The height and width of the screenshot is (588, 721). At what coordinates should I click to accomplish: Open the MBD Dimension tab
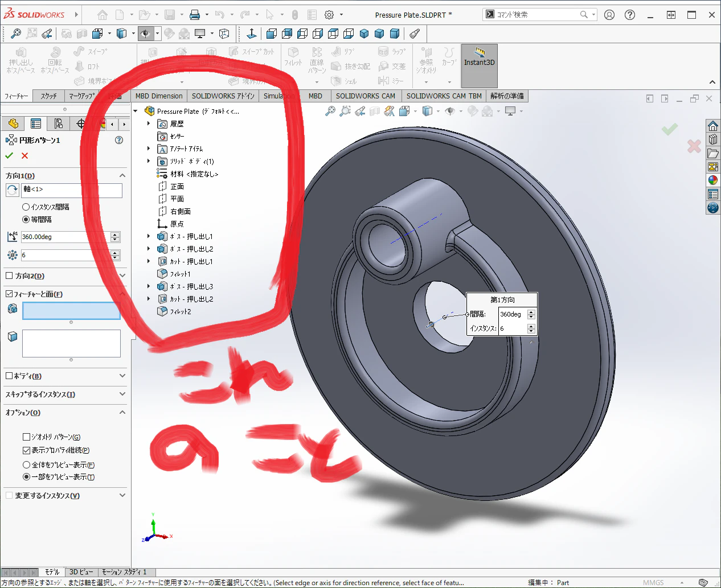159,96
